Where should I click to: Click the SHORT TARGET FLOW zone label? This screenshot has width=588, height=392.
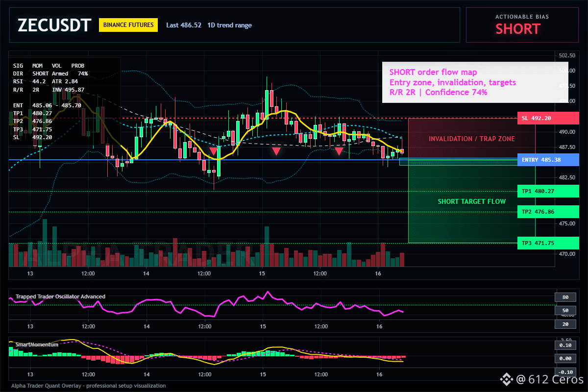click(x=471, y=201)
